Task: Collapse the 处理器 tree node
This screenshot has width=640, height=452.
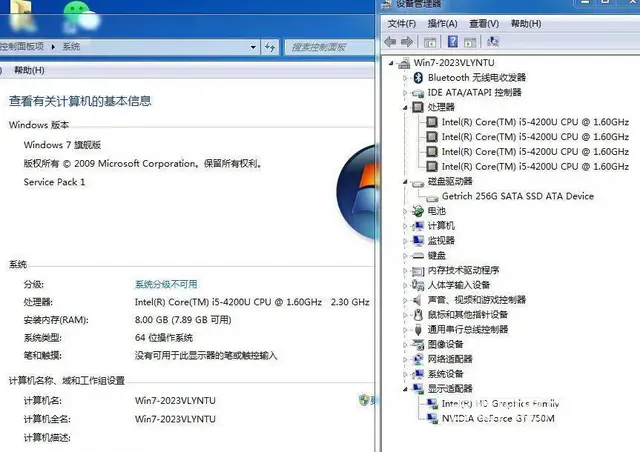Action: [405, 107]
